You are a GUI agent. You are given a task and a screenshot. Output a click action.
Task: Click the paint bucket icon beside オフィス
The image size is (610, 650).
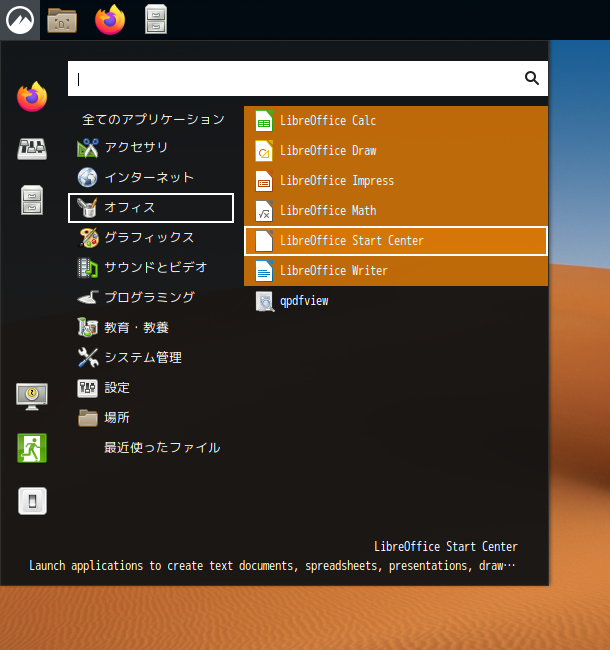[87, 208]
